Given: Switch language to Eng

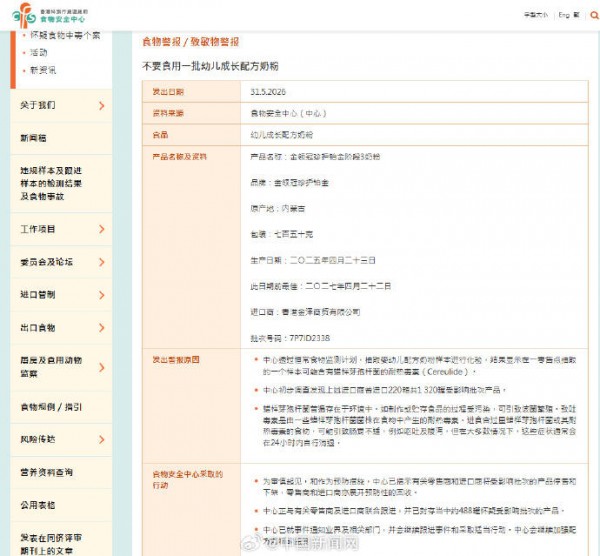Looking at the screenshot, I should 564,15.
